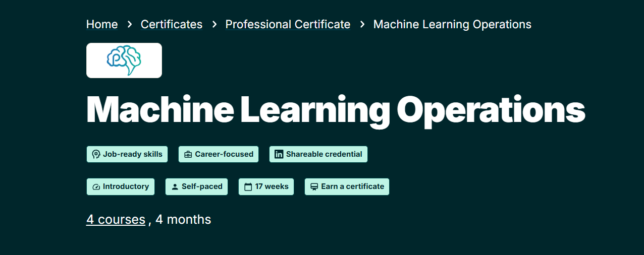This screenshot has width=644, height=255.
Task: Click the Career-focused label
Action: [224, 154]
